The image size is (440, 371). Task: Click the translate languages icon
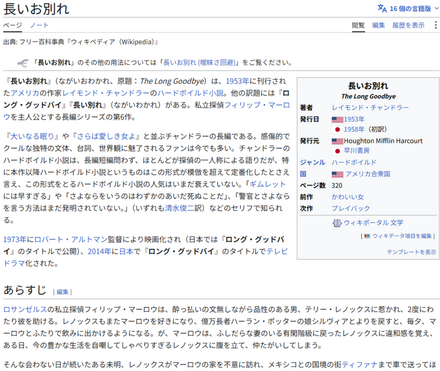pyautogui.click(x=382, y=8)
